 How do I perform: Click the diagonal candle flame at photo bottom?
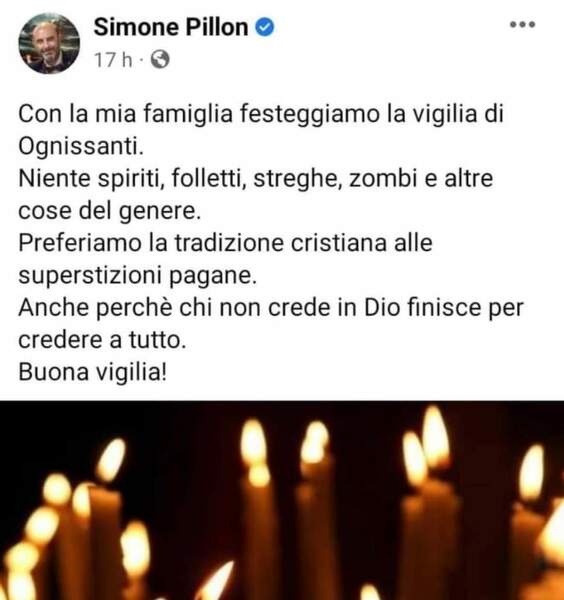pos(215,582)
